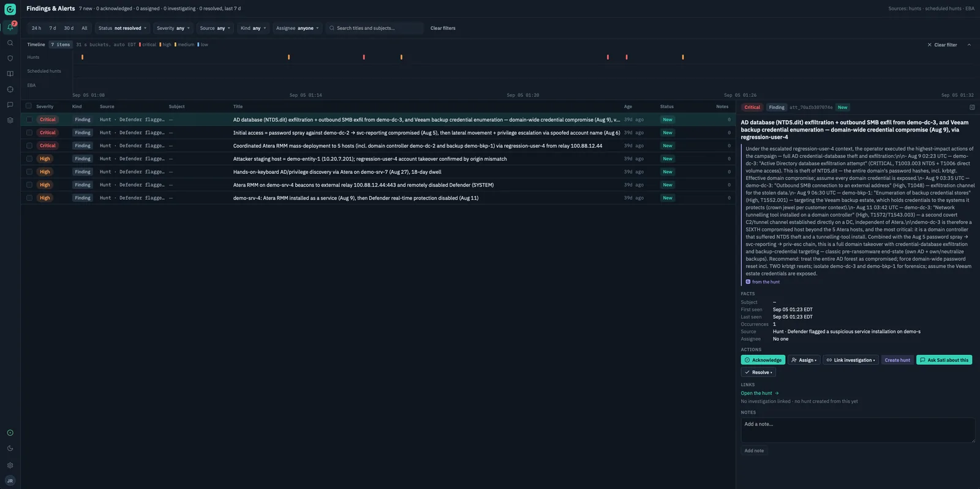Toggle dark mode with the moon icon
This screenshot has width=980, height=489.
click(x=10, y=449)
